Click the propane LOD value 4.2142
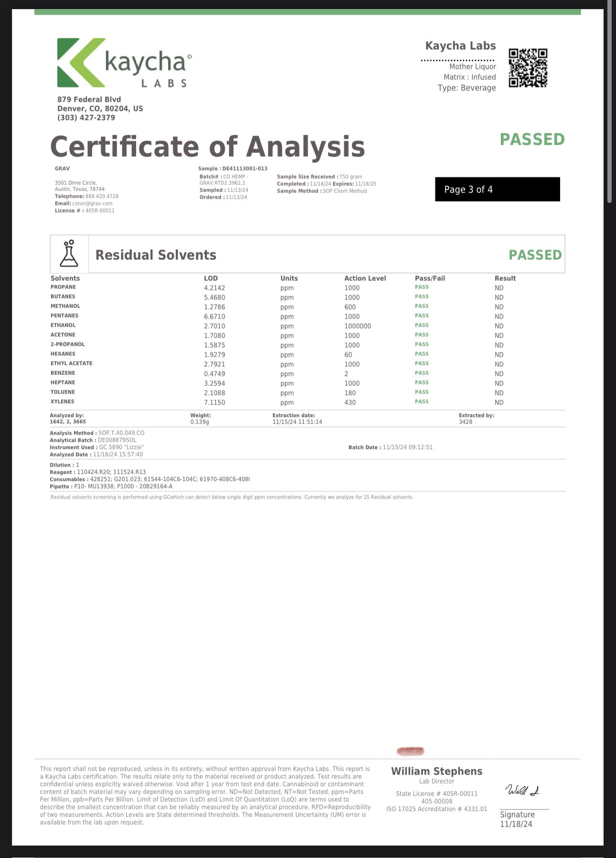This screenshot has width=616, height=858. (x=214, y=288)
